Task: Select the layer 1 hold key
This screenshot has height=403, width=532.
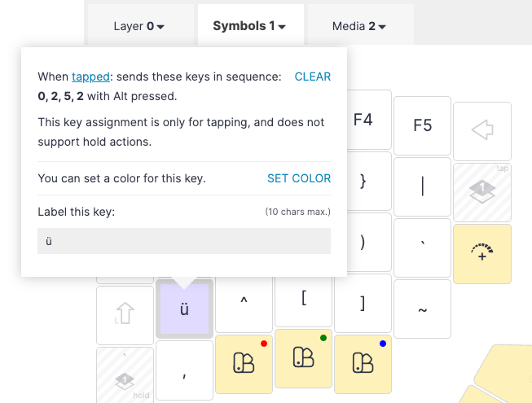Action: [125, 375]
